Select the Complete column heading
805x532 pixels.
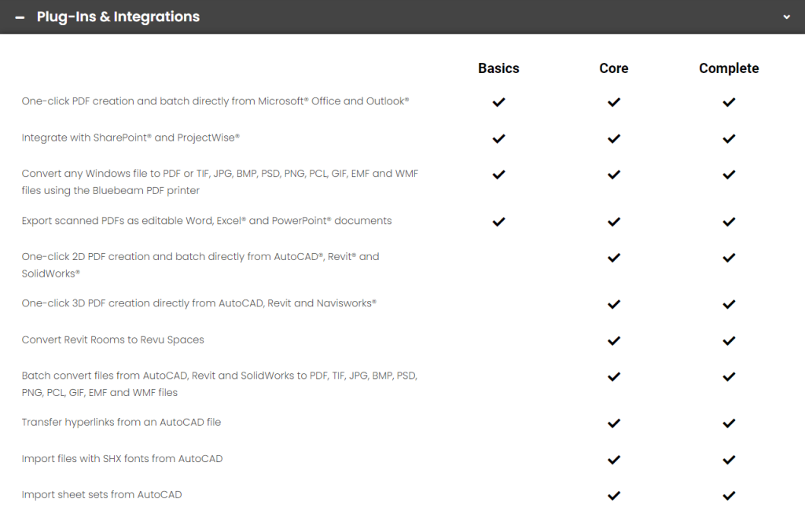coord(729,68)
